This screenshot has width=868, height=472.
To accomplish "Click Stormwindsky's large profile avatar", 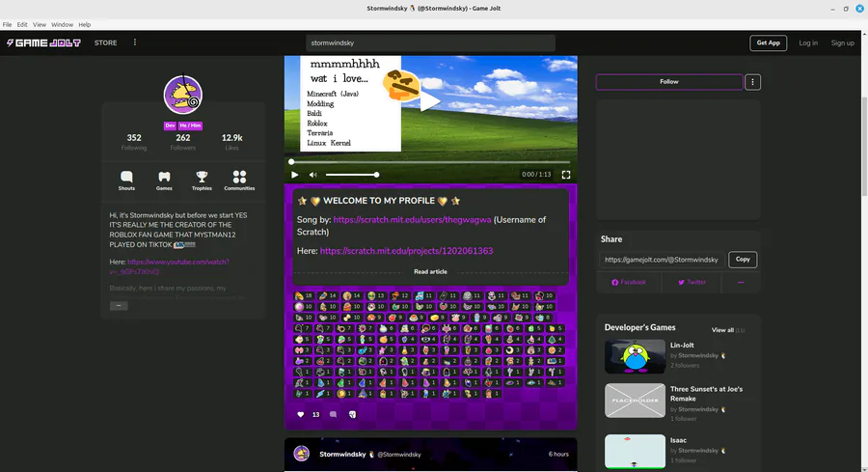I will [x=182, y=95].
